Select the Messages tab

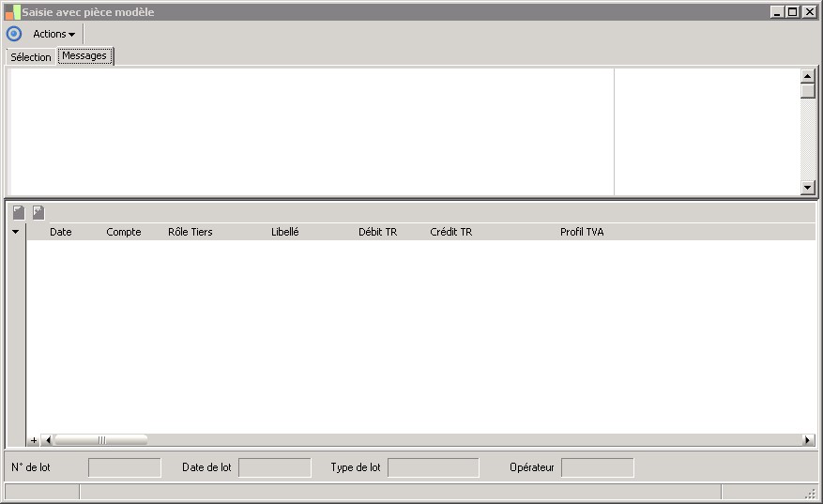point(84,55)
